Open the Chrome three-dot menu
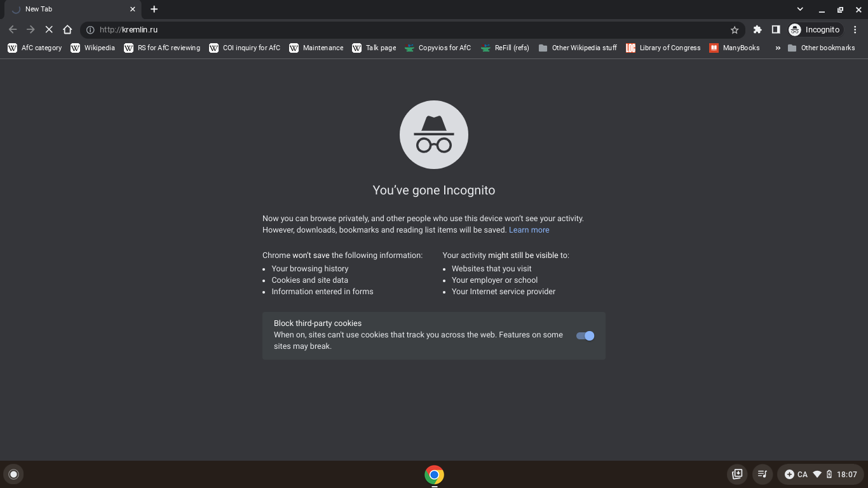This screenshot has width=868, height=488. point(855,30)
